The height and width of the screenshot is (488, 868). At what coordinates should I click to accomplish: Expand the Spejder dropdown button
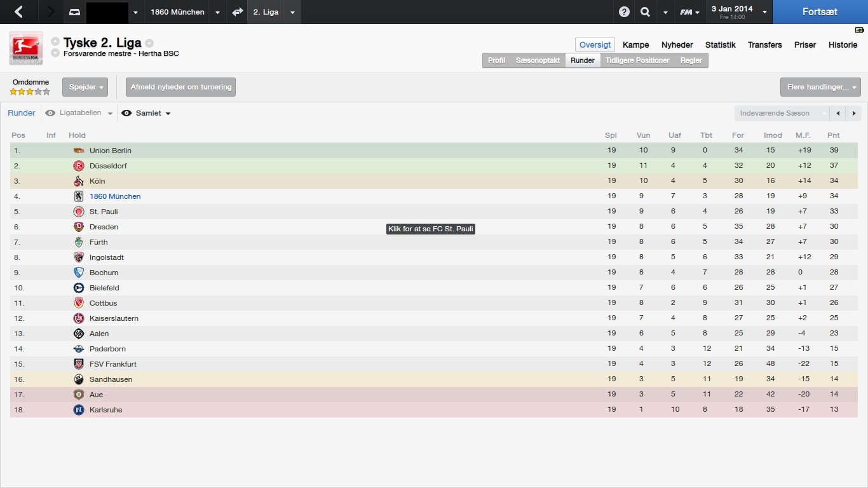85,87
